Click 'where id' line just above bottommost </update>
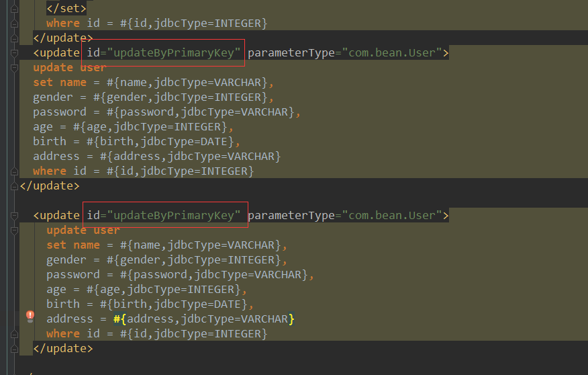 point(157,334)
